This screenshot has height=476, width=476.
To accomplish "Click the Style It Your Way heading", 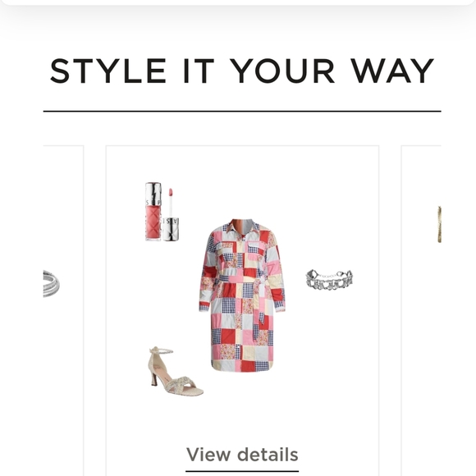I will pyautogui.click(x=242, y=71).
